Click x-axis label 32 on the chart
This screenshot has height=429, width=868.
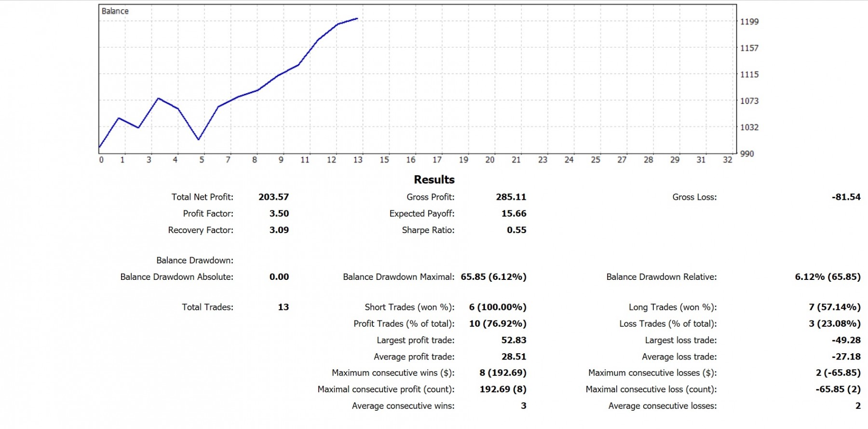728,160
